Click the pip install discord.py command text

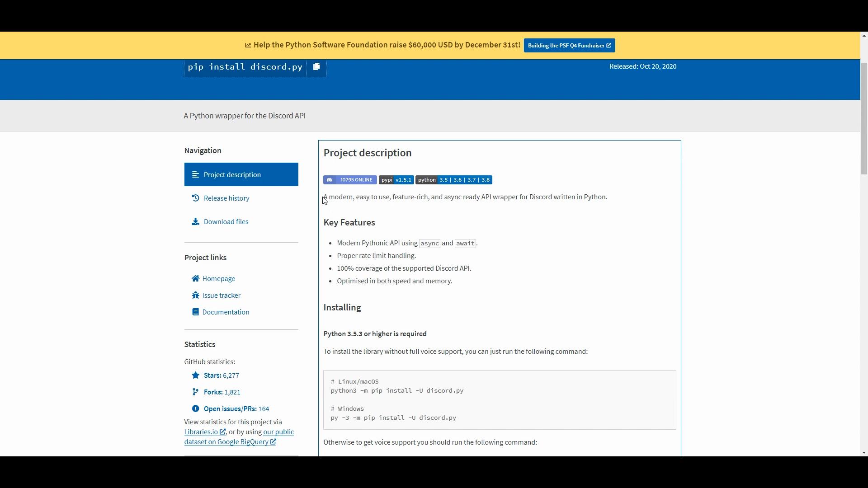(245, 67)
